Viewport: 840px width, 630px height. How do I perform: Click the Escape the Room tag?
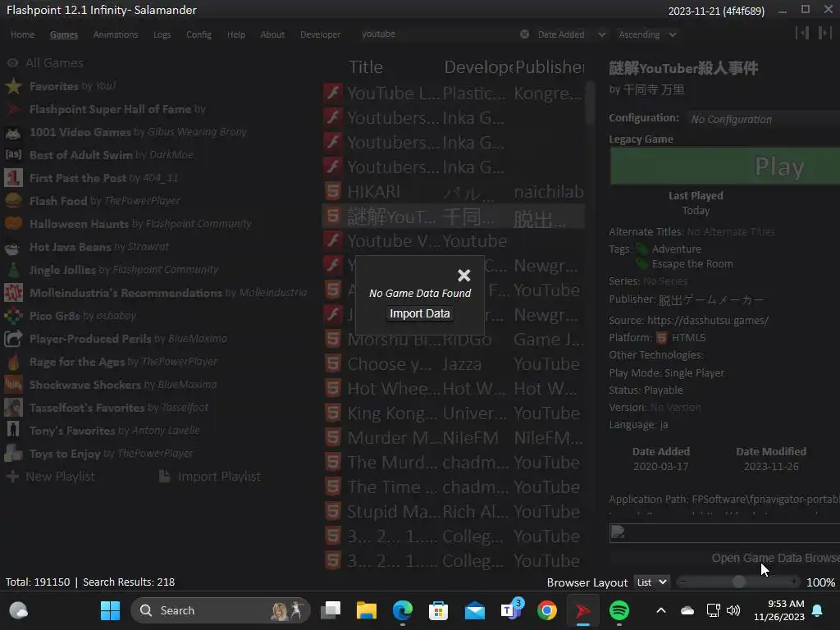coord(692,264)
